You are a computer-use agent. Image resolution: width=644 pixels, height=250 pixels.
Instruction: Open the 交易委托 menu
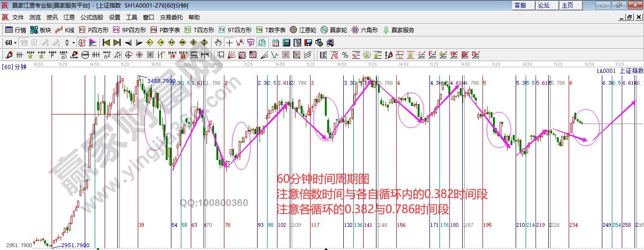tap(171, 18)
